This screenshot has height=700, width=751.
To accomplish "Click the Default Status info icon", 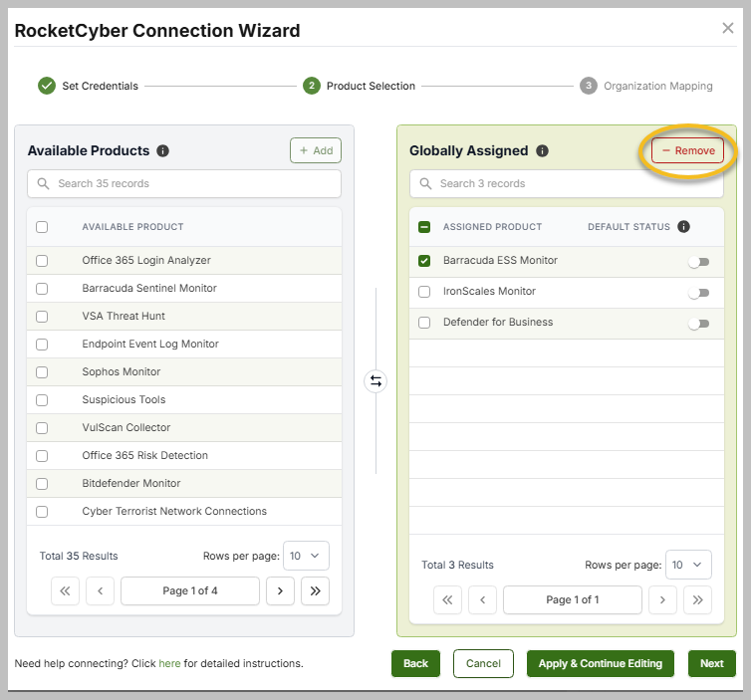I will (x=683, y=227).
